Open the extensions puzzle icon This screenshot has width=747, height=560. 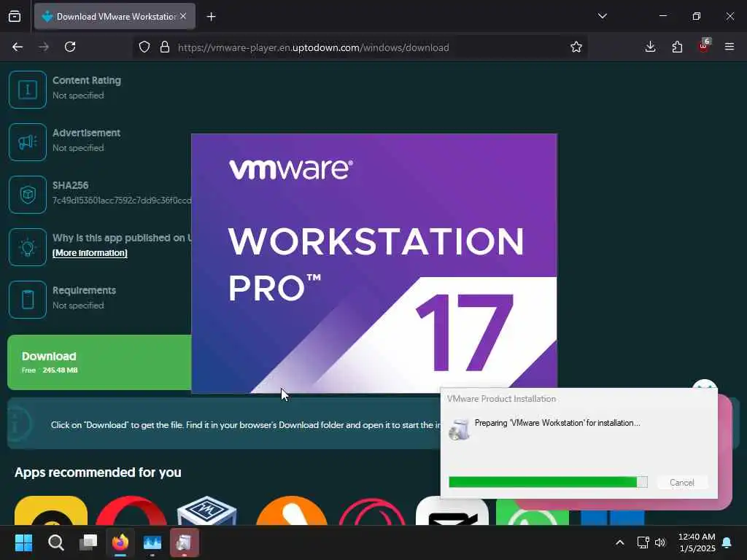677,47
